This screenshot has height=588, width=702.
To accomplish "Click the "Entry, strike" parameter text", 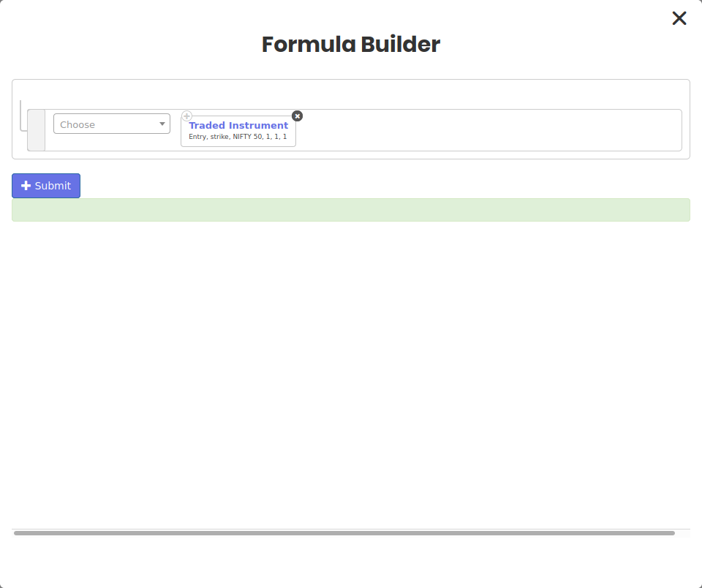I will (x=208, y=137).
